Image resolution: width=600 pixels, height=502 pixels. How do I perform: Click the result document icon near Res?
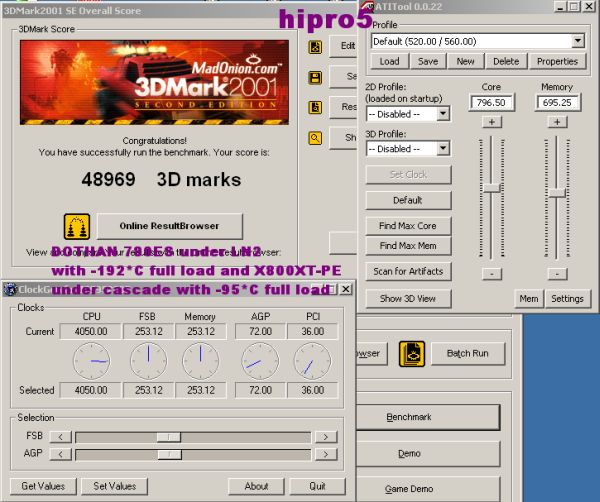315,108
